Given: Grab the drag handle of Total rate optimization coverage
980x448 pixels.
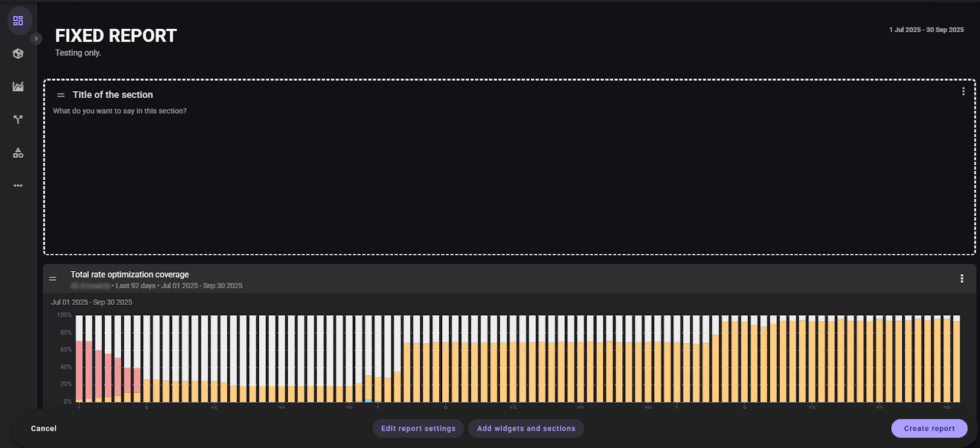Looking at the screenshot, I should pyautogui.click(x=53, y=278).
